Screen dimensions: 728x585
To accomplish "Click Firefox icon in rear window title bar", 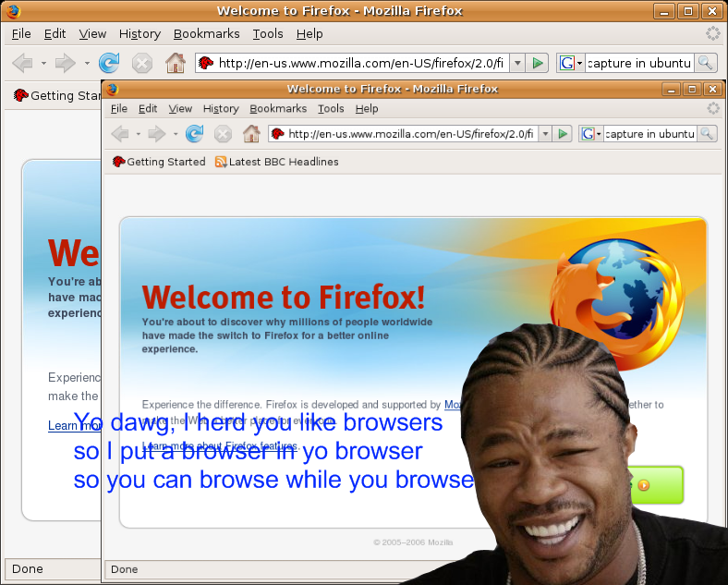I will coord(14,11).
